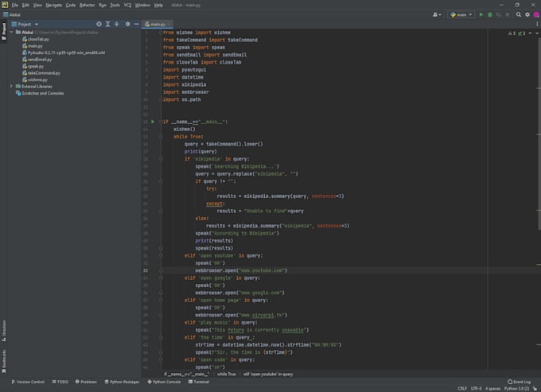Click Python 3.9 interpreter in status bar
Image resolution: width=541 pixels, height=392 pixels.
(x=516, y=389)
